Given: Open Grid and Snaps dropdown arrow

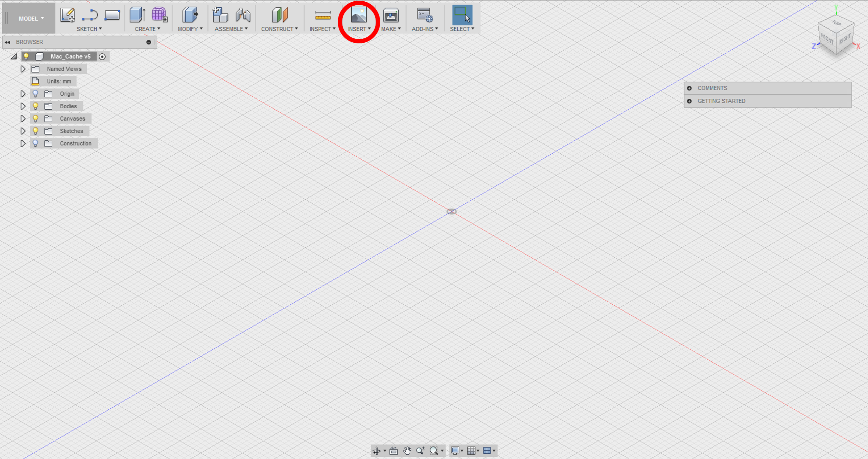Looking at the screenshot, I should (x=478, y=451).
